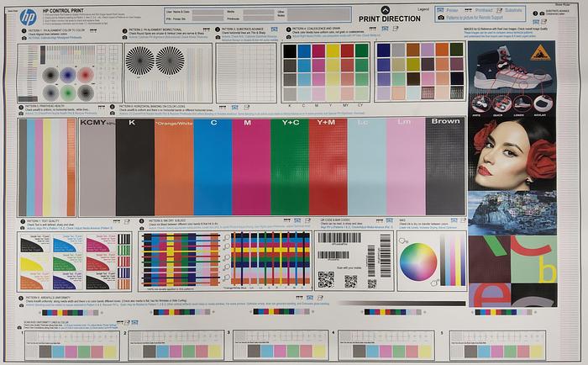Click the camera icon under Pattern 2 heading
588x365 pixels.
pos(124,37)
